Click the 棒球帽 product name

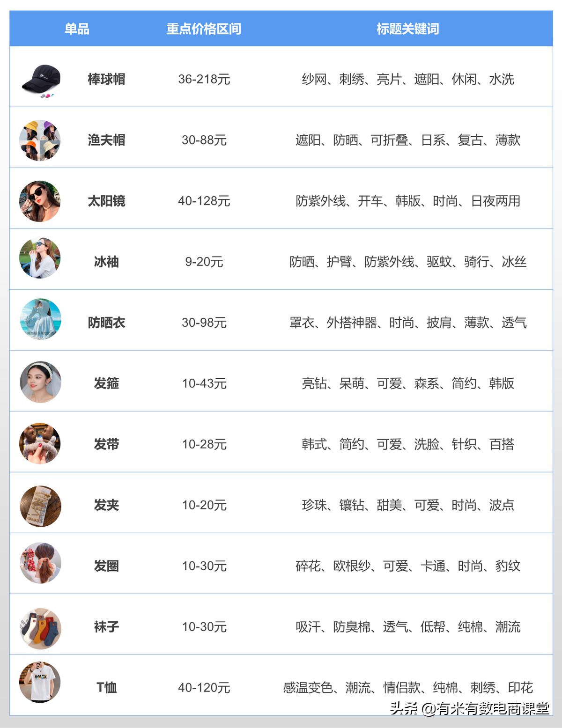pyautogui.click(x=106, y=79)
